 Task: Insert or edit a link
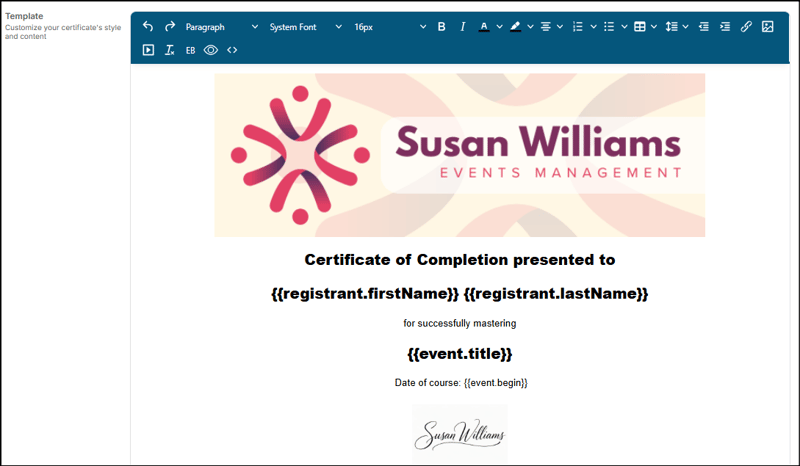746,27
